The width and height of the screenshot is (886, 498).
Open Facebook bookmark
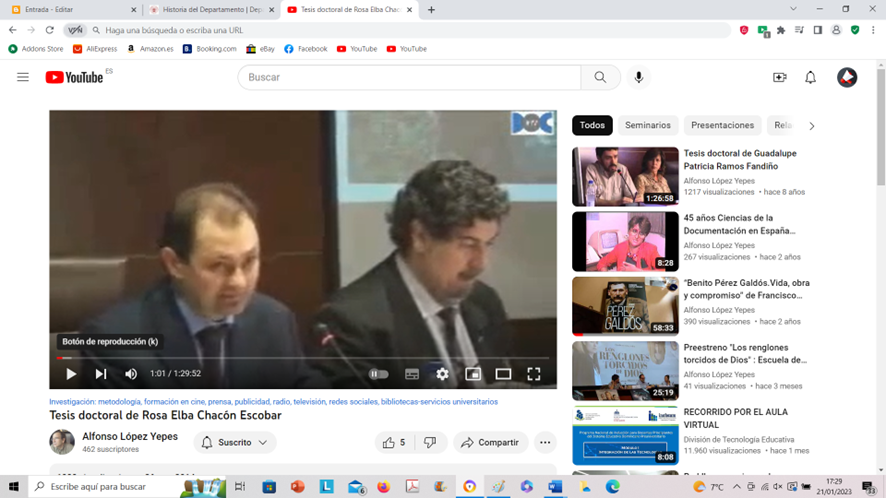[x=306, y=49]
